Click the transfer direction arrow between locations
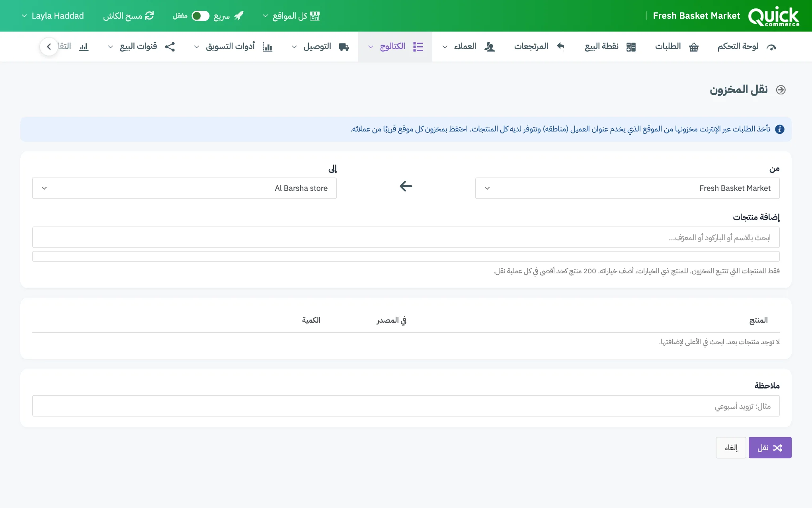The image size is (812, 508). (406, 186)
